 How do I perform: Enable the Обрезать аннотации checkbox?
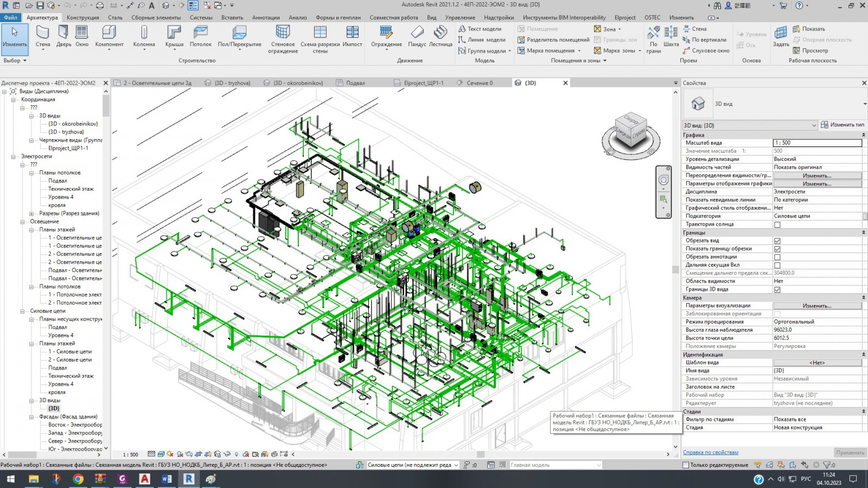click(777, 257)
